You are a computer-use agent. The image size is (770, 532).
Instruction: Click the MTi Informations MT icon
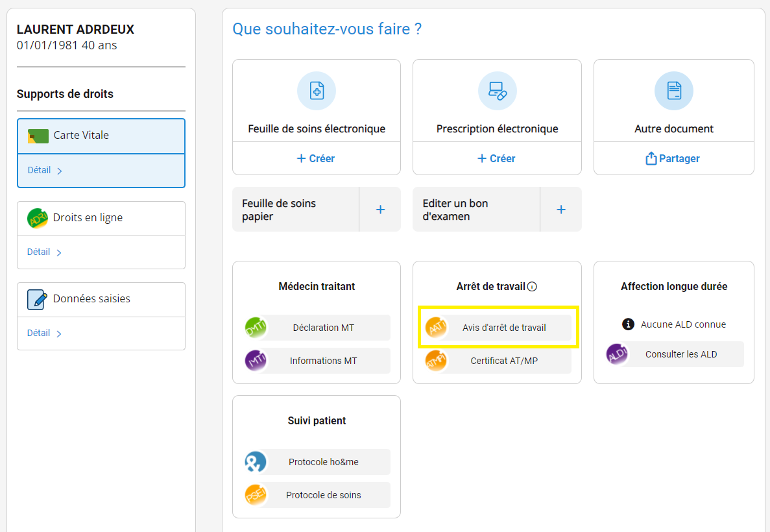[x=256, y=360]
